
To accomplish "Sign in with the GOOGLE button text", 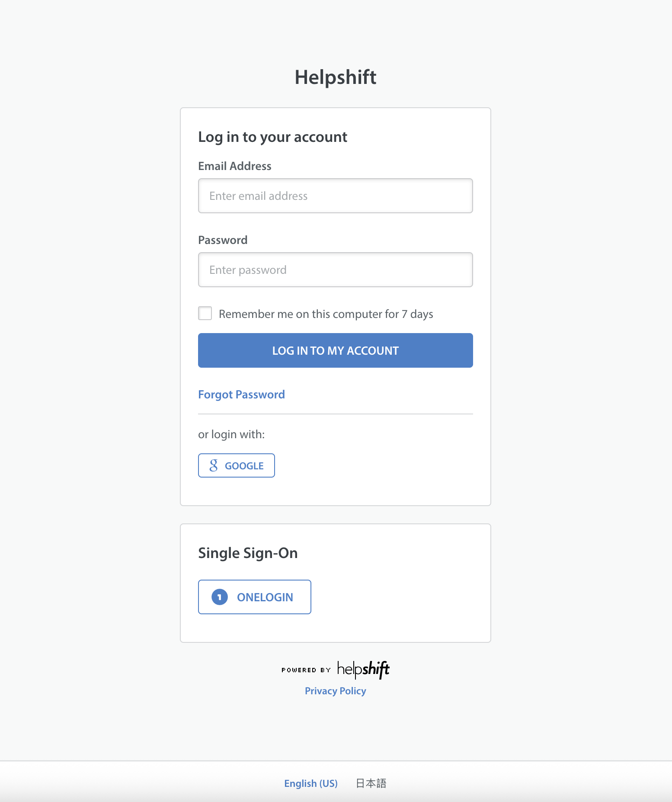I will coord(244,466).
